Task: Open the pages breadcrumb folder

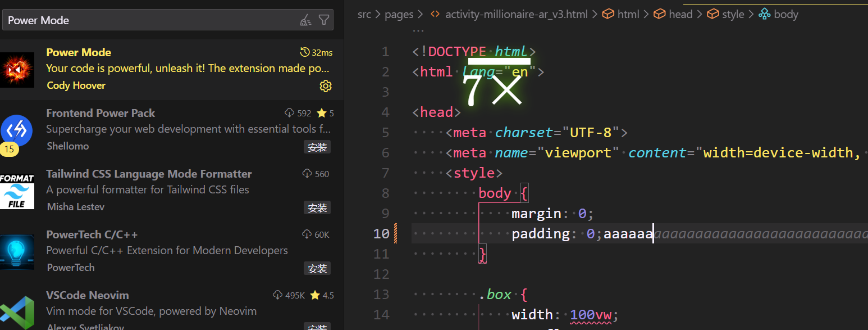Action: 399,14
